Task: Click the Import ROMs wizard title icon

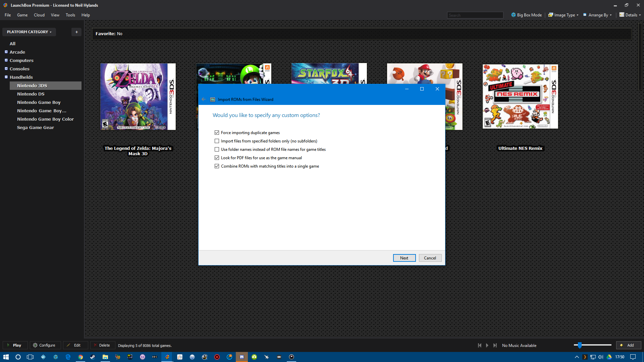Action: (212, 99)
